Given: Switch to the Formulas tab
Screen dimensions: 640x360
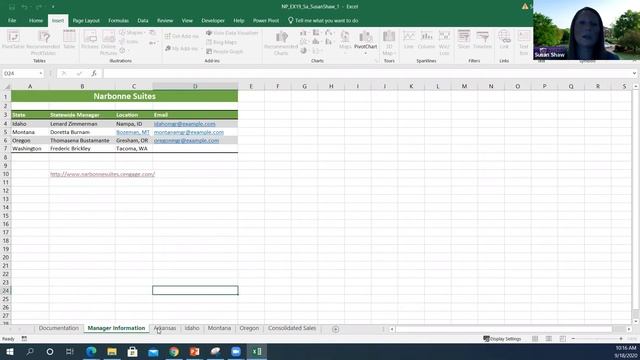Looking at the screenshot, I should coord(118,20).
